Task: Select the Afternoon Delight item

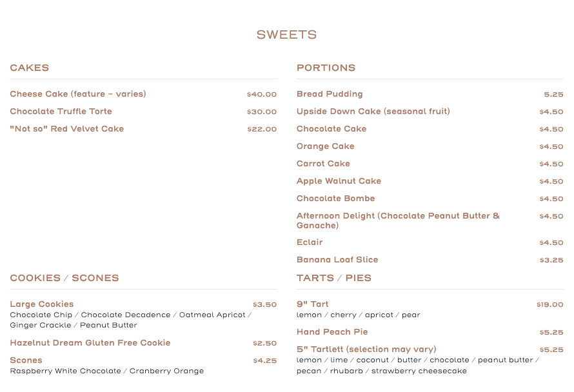Action: [397, 220]
